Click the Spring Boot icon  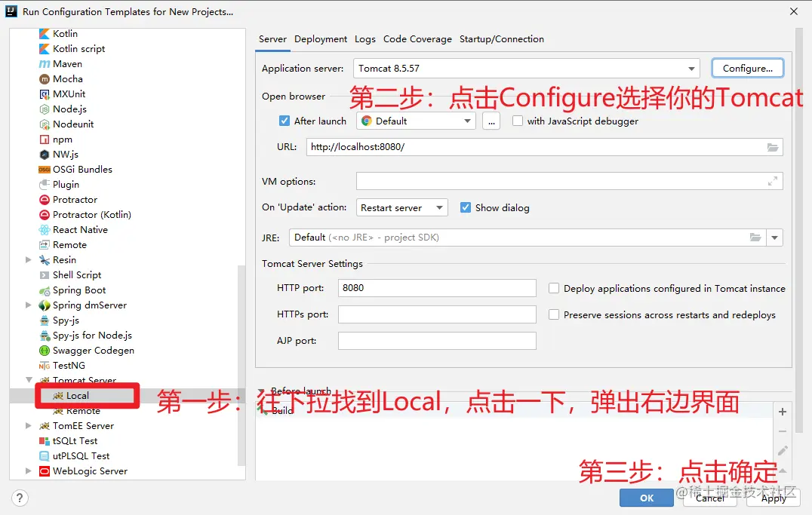click(x=45, y=290)
